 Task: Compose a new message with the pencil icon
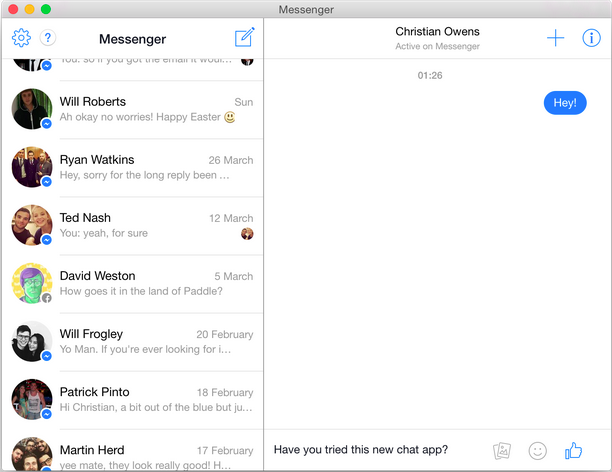(x=245, y=37)
